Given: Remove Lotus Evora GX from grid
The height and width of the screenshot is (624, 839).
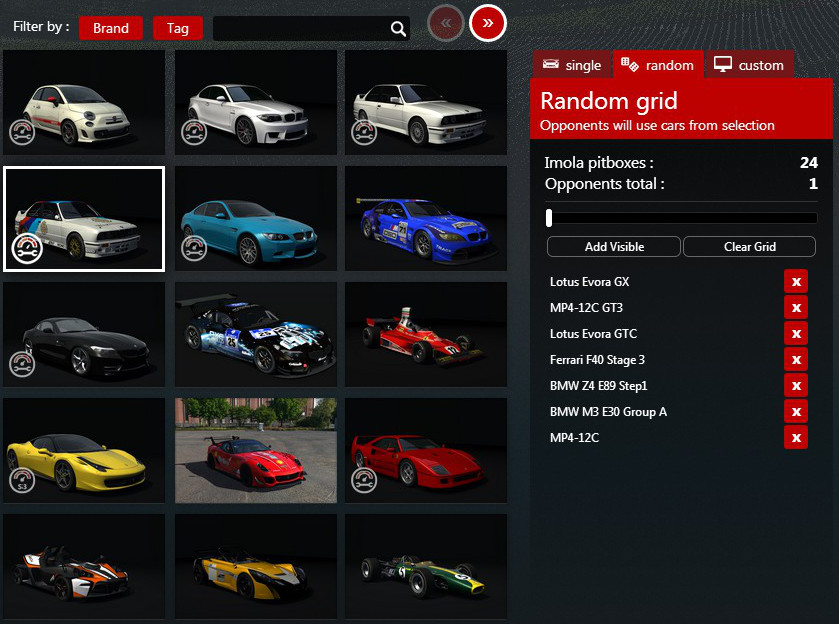Looking at the screenshot, I should [796, 282].
